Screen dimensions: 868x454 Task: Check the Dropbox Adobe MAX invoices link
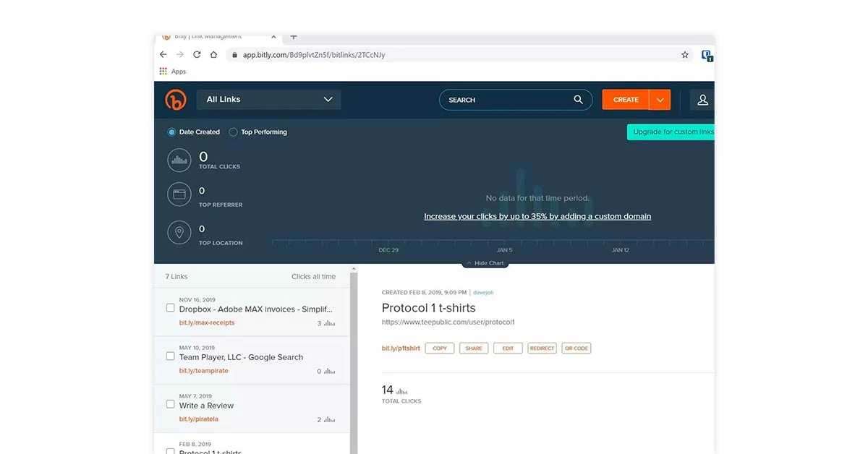coord(171,308)
